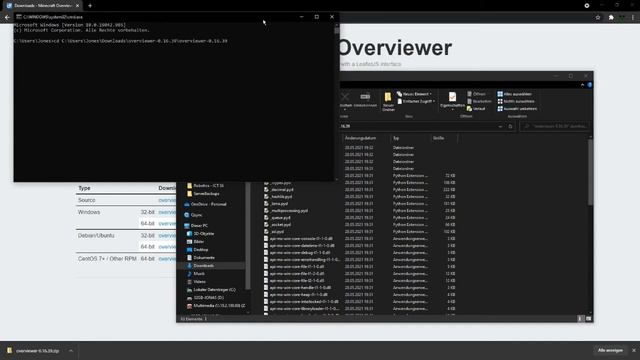Select _socket.pyd file
This screenshot has height=360, width=640.
(278, 224)
